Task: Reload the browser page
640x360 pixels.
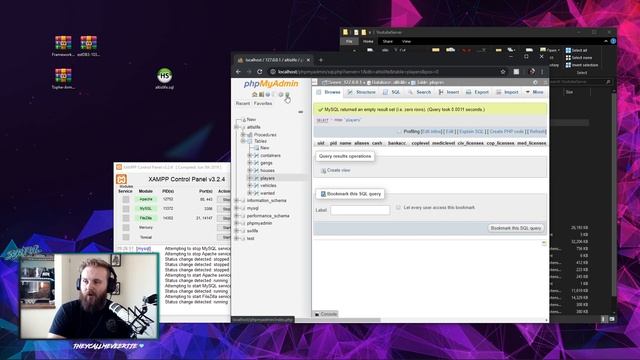Action: click(x=260, y=71)
